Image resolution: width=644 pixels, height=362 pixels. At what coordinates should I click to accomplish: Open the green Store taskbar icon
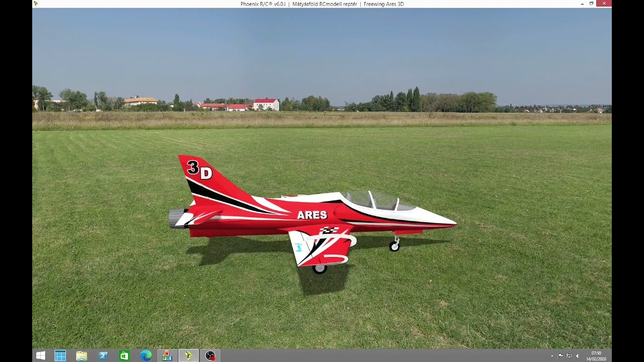(x=124, y=355)
